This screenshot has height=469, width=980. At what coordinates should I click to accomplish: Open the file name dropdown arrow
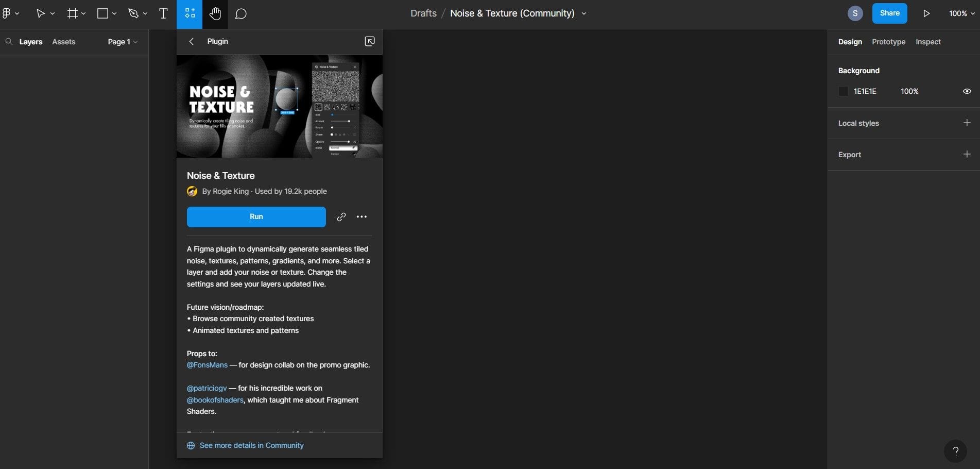[x=583, y=13]
